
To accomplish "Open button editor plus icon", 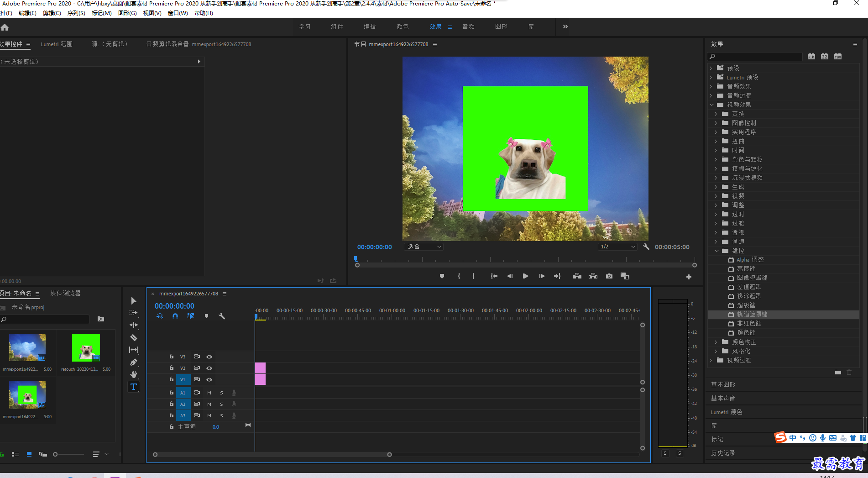I will click(689, 277).
